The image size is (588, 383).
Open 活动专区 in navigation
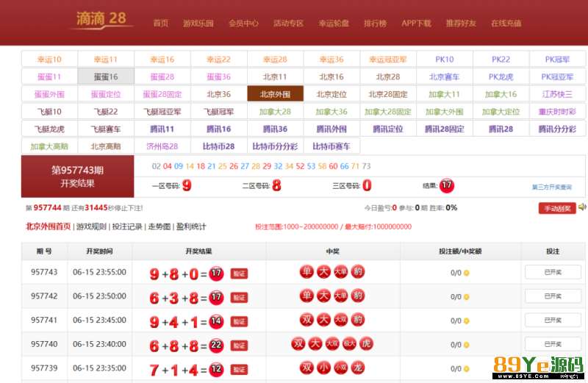(x=289, y=24)
